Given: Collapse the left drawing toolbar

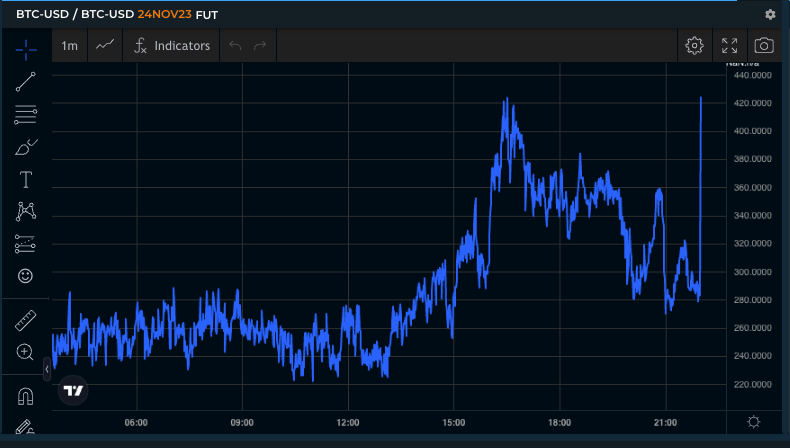Looking at the screenshot, I should pos(46,368).
